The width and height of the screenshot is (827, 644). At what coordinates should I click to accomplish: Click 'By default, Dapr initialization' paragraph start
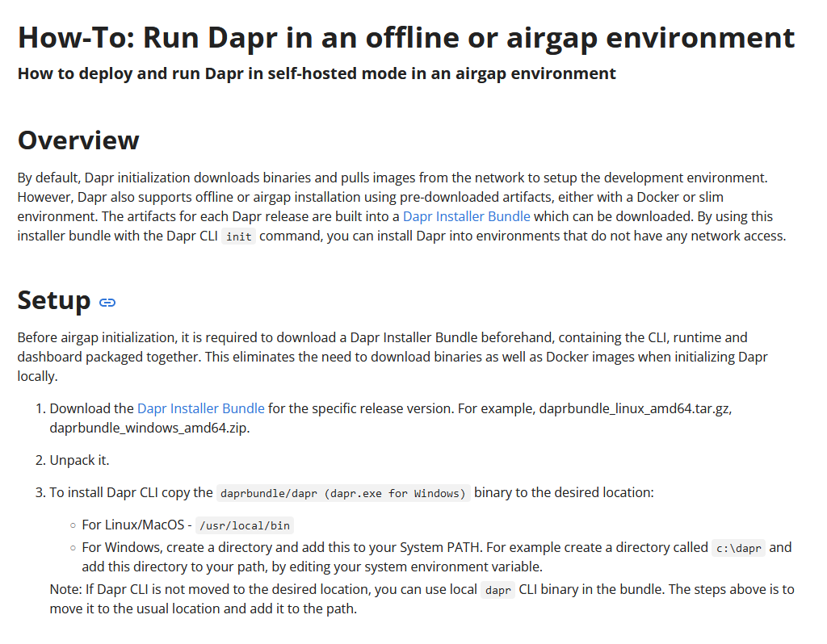(x=103, y=178)
